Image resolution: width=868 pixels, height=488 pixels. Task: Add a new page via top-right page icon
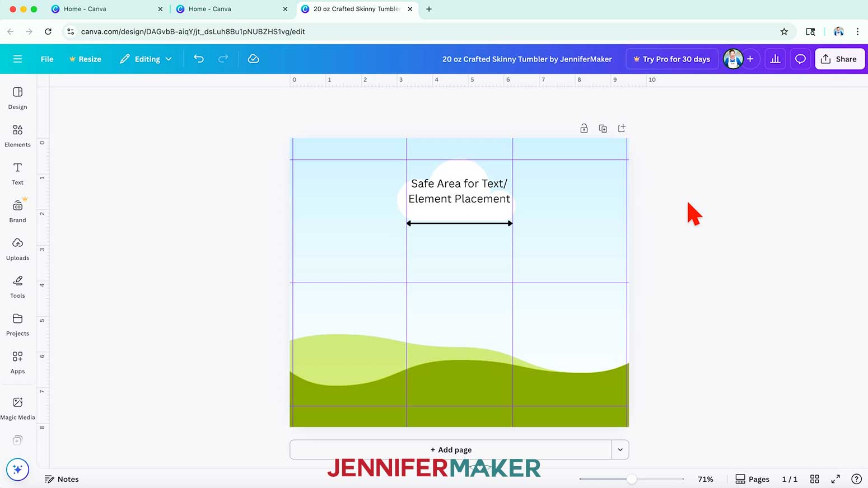(x=622, y=128)
